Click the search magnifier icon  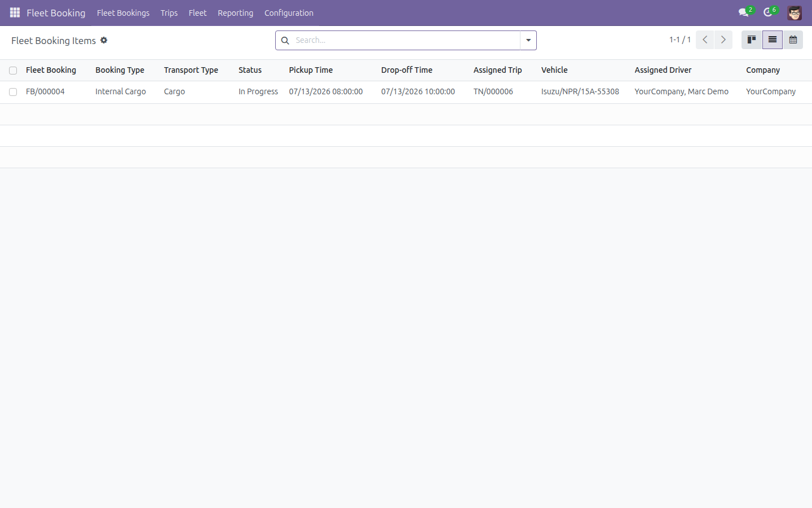click(285, 40)
